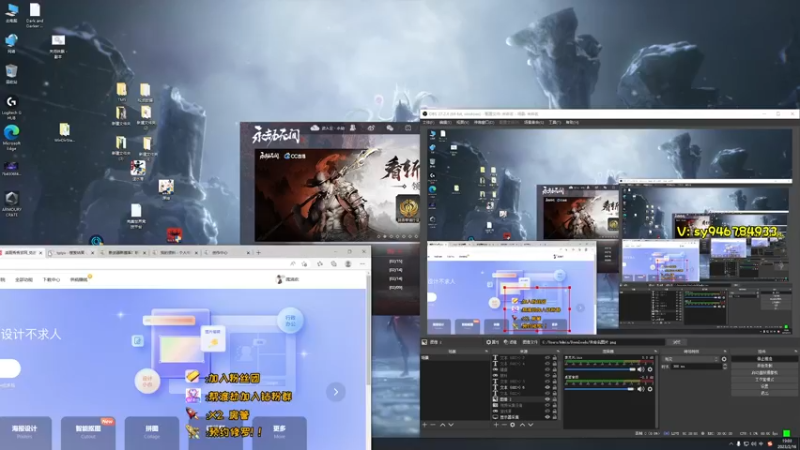Click float icon on OBS sources panel header
Screen dimensions: 800x450
coord(558,351)
